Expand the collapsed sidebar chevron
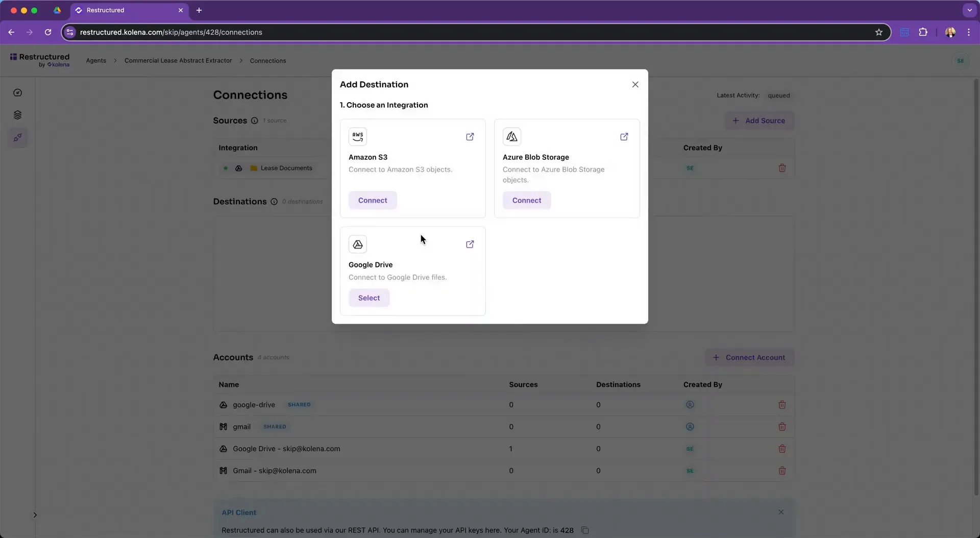This screenshot has width=980, height=538. tap(35, 515)
